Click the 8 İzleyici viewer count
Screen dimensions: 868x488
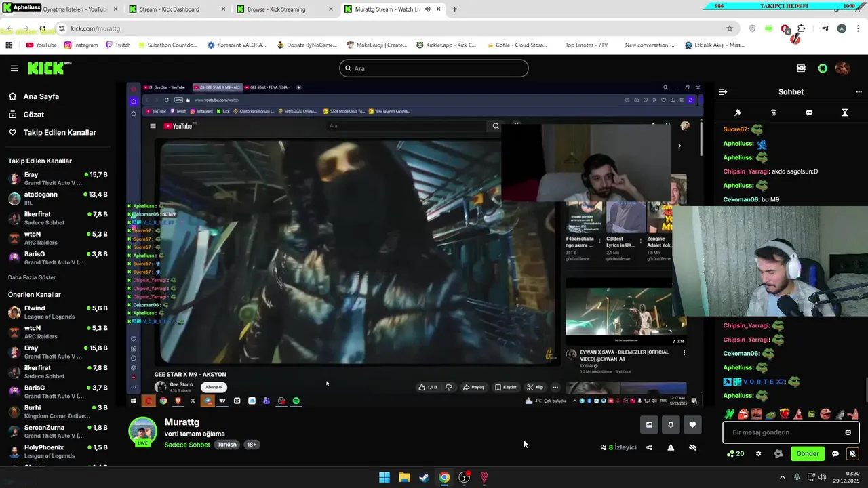point(618,447)
